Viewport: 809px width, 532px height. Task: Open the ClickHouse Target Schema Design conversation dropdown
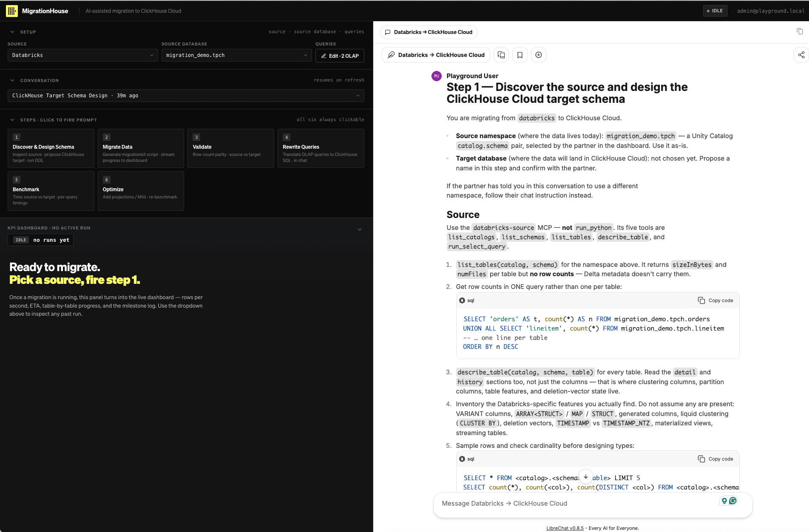coord(186,96)
